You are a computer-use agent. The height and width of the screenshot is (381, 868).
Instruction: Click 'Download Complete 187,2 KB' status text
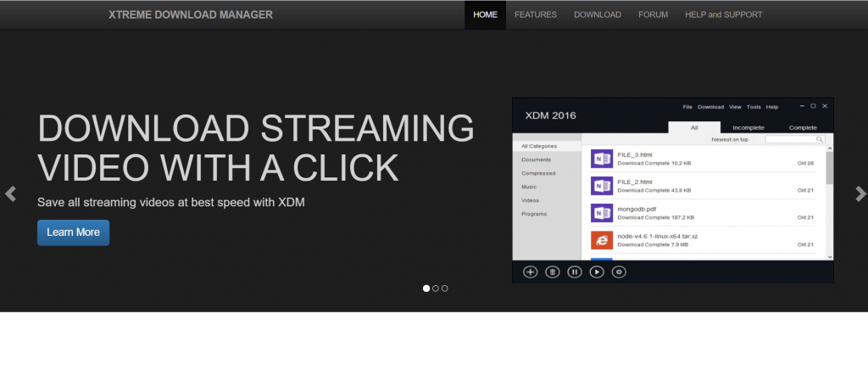[x=656, y=217]
